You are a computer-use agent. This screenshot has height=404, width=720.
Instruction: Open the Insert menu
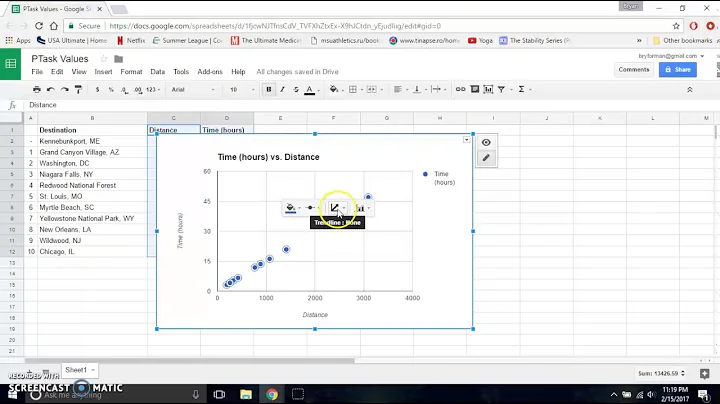(x=103, y=72)
